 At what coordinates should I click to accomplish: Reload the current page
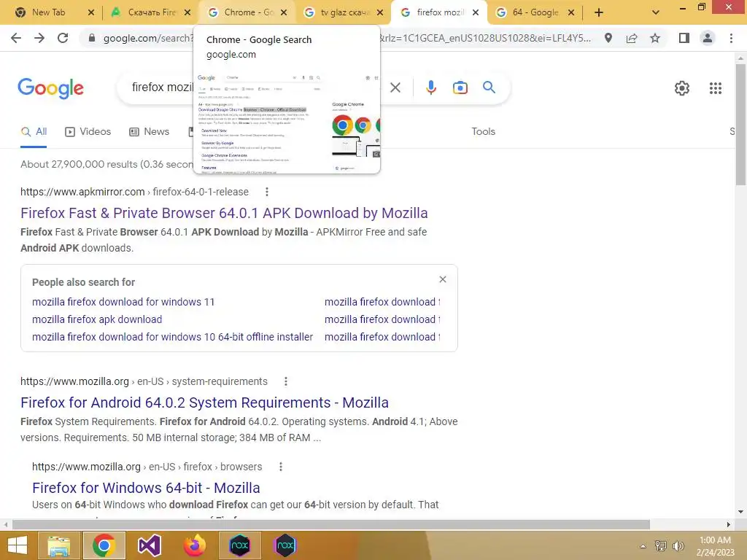click(63, 38)
